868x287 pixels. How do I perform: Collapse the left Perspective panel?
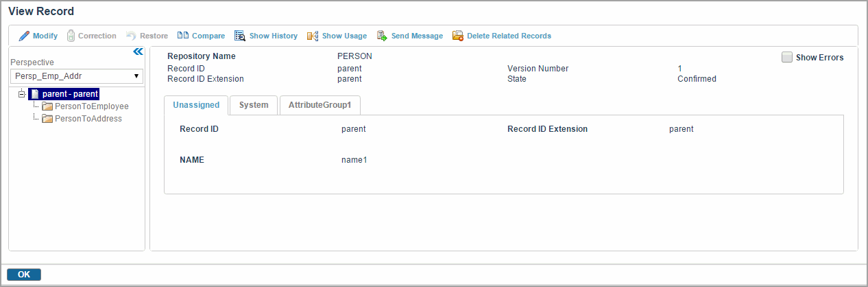[137, 51]
